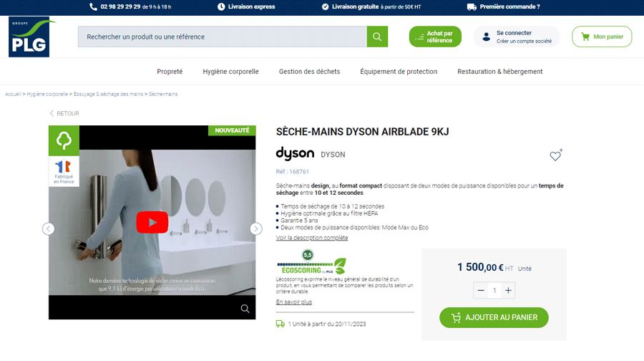Click the cart icon in Mon panier
Viewport: 644px width, 361px height.
tap(585, 37)
